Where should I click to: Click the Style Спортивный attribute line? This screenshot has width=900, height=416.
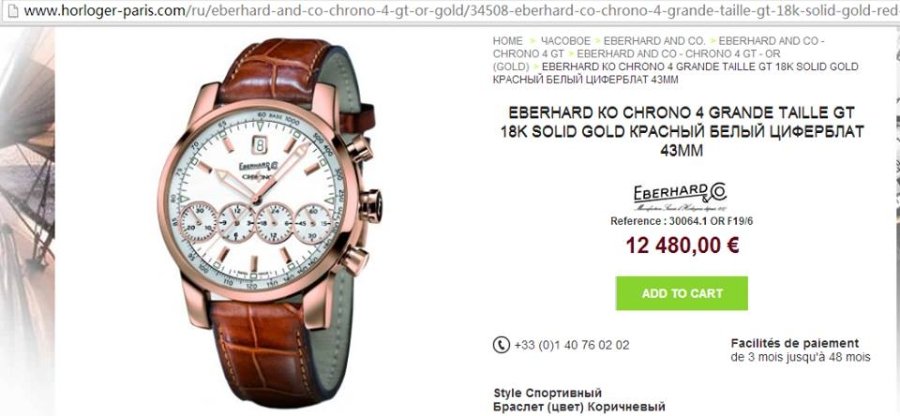coord(548,394)
